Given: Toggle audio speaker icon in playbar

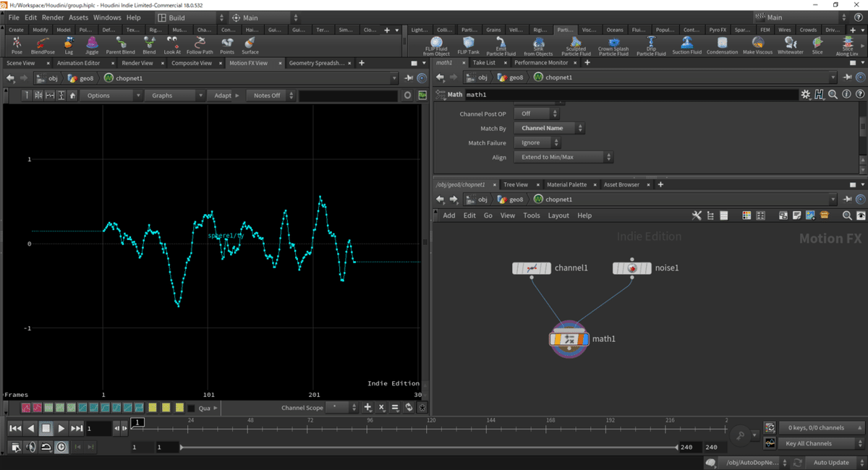Looking at the screenshot, I should (x=31, y=448).
